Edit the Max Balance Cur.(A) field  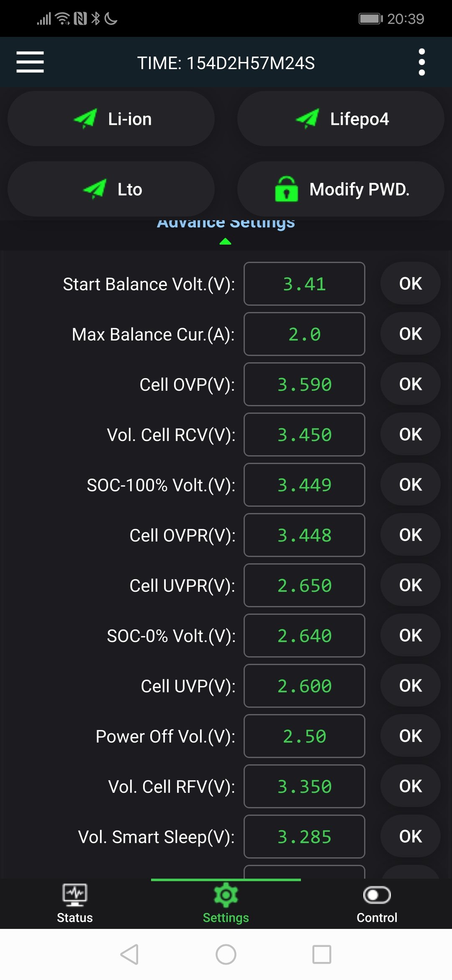click(304, 334)
